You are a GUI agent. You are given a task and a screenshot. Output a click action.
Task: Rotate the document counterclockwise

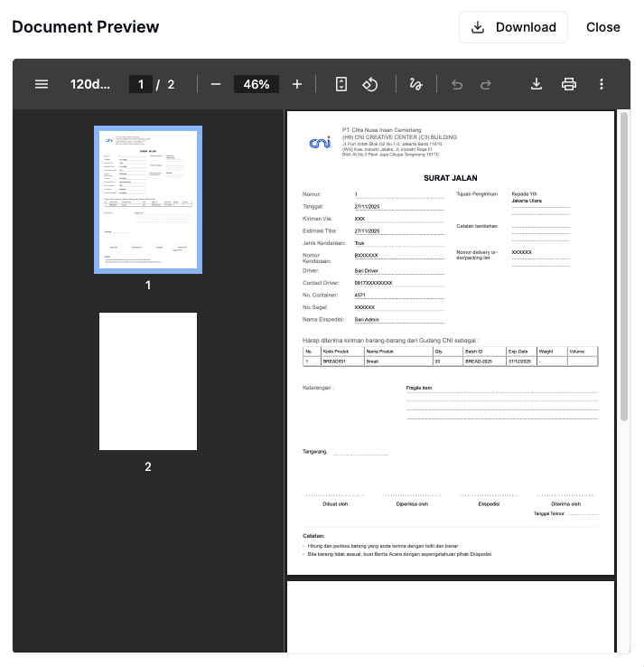[369, 84]
